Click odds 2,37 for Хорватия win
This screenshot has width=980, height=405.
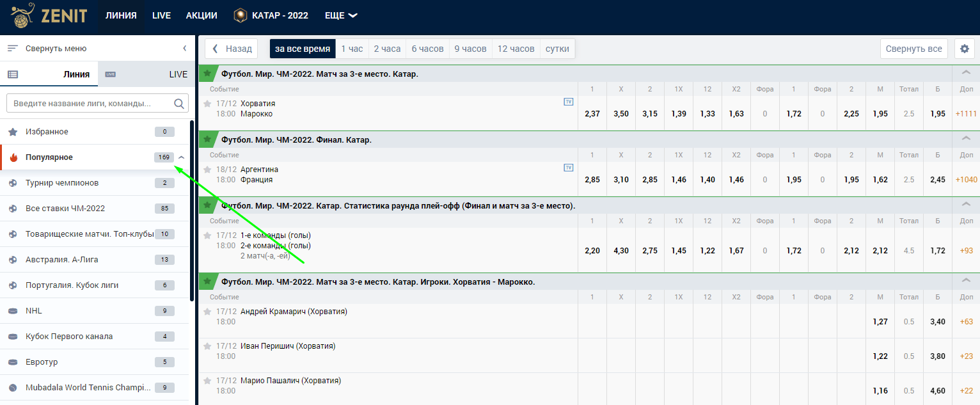coord(592,114)
